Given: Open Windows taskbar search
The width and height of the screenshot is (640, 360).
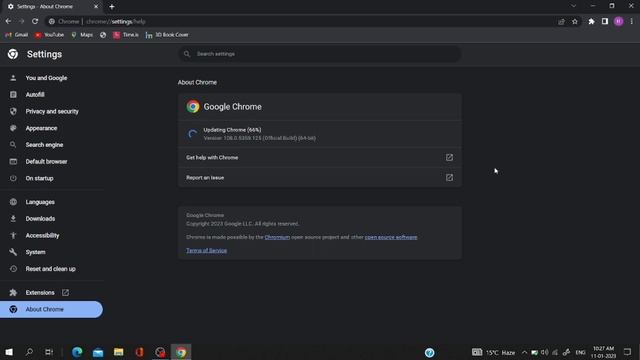Looking at the screenshot, I should click(29, 352).
